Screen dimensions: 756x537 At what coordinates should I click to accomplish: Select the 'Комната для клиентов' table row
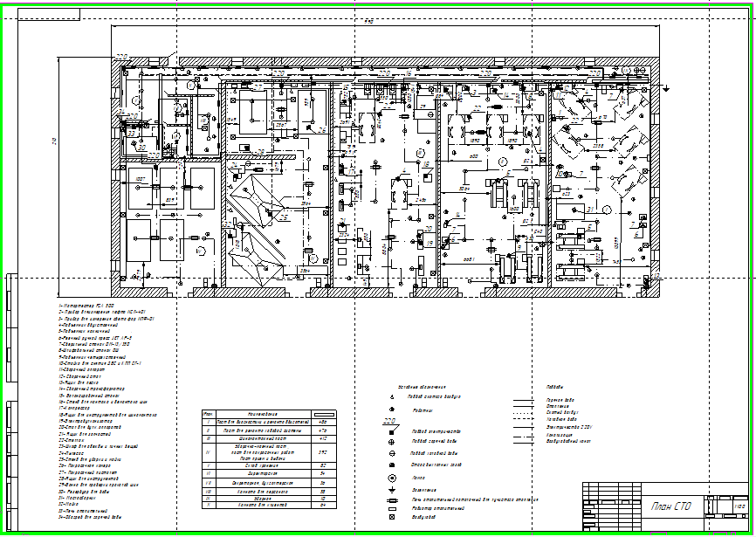click(264, 506)
